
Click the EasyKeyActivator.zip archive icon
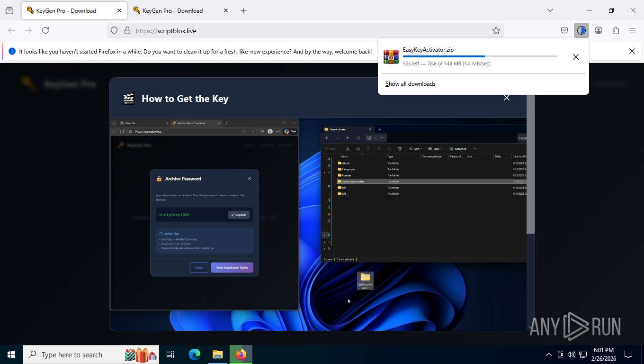[391, 57]
